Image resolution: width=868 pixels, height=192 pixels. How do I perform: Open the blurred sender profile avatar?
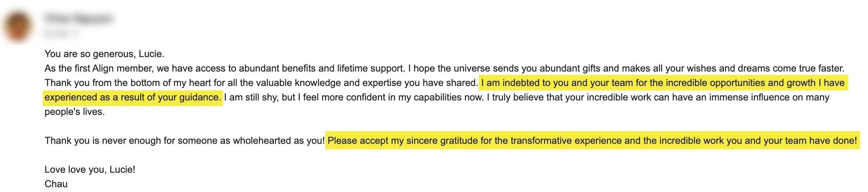[x=17, y=26]
